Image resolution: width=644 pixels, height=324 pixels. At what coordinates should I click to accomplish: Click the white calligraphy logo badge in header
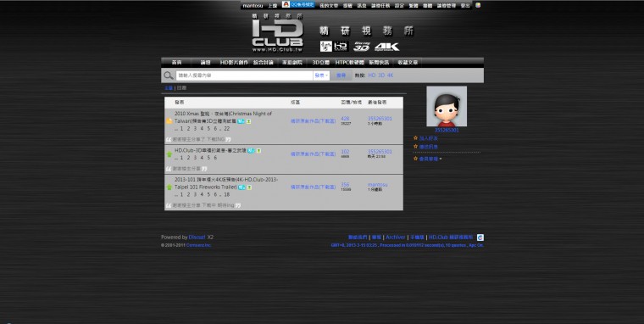[326, 47]
